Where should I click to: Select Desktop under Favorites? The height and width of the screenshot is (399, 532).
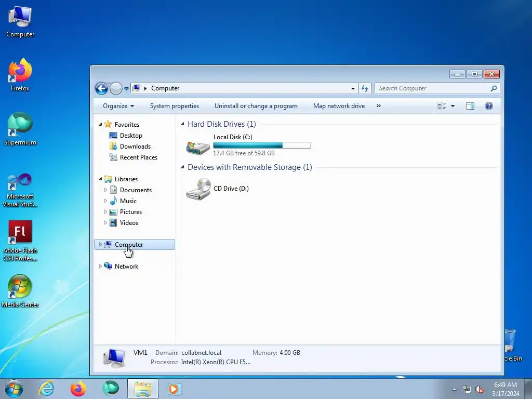130,136
